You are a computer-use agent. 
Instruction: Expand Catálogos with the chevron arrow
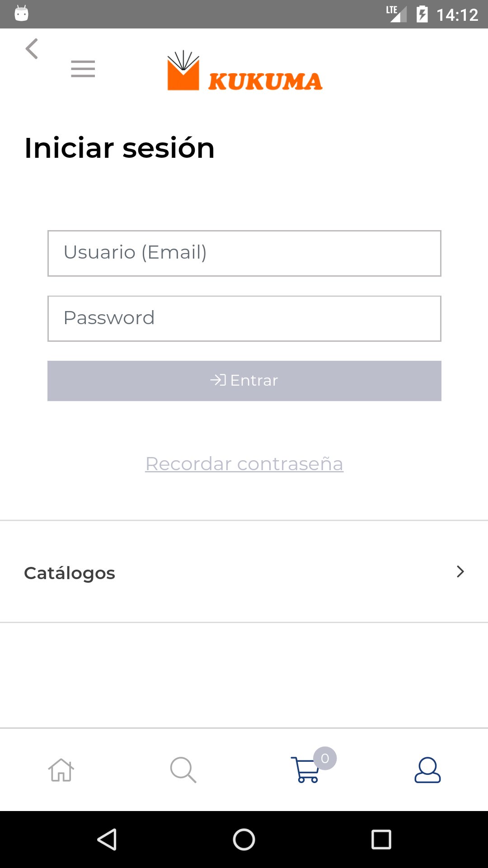[x=460, y=571]
